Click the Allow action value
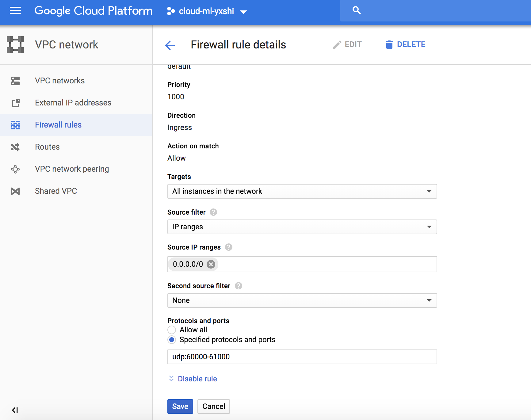 point(177,158)
